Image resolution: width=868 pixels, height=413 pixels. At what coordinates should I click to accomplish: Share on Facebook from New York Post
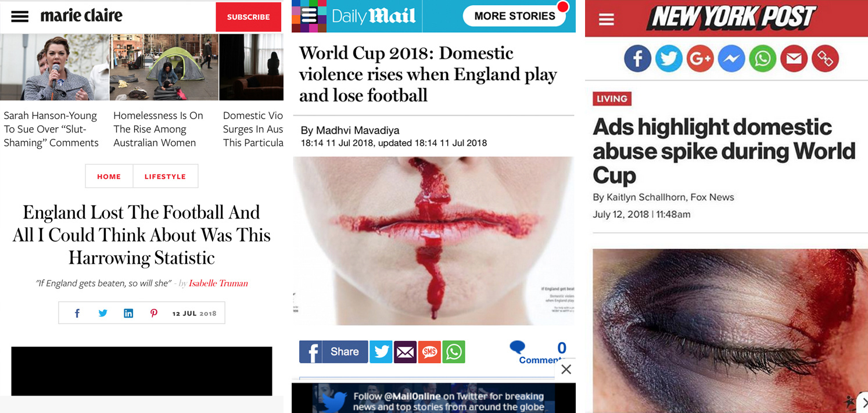(637, 59)
